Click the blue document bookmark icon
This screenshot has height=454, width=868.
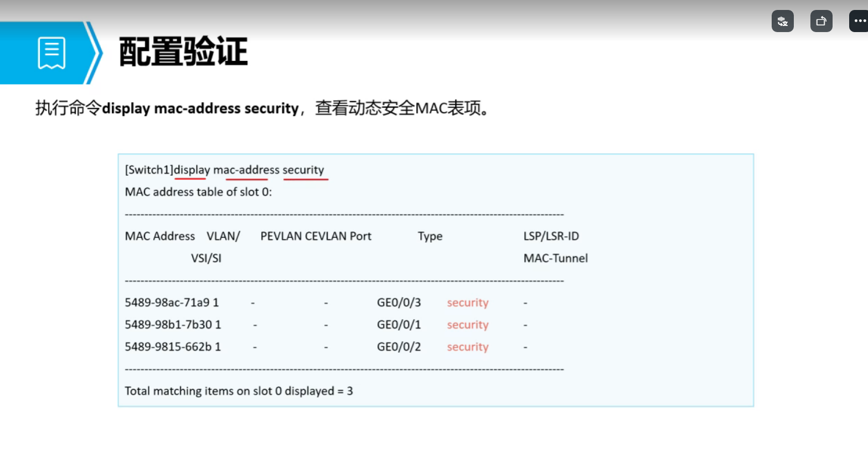pos(51,53)
